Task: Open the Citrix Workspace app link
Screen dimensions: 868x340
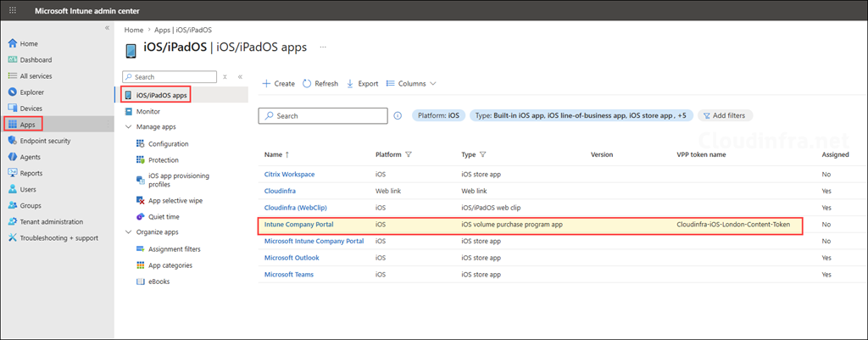Action: pos(290,175)
